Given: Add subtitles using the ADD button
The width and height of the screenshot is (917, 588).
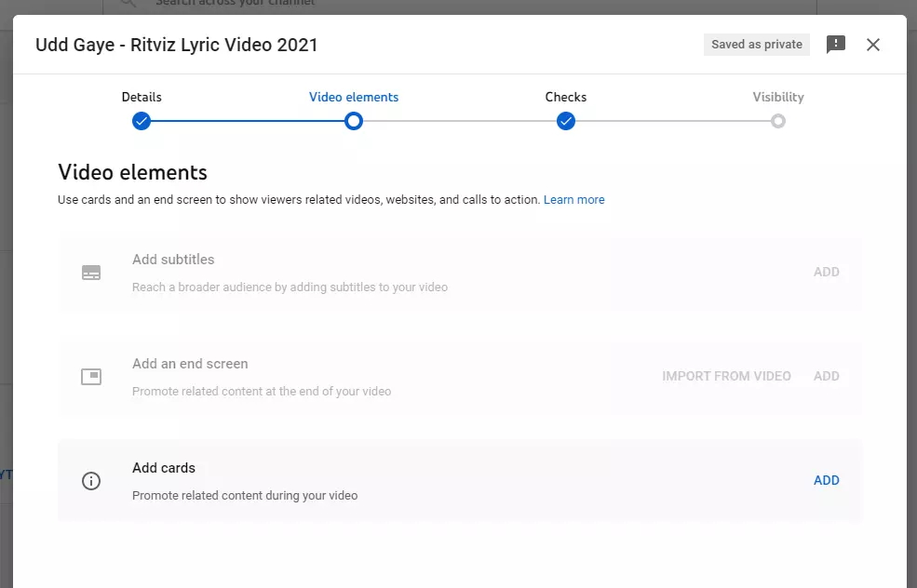Looking at the screenshot, I should 827,272.
